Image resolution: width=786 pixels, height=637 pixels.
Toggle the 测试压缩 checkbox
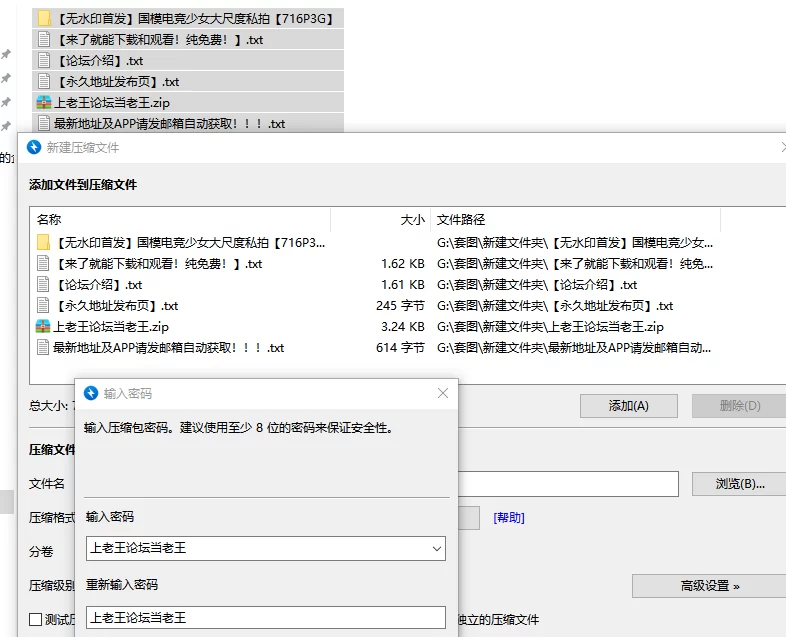(x=36, y=620)
